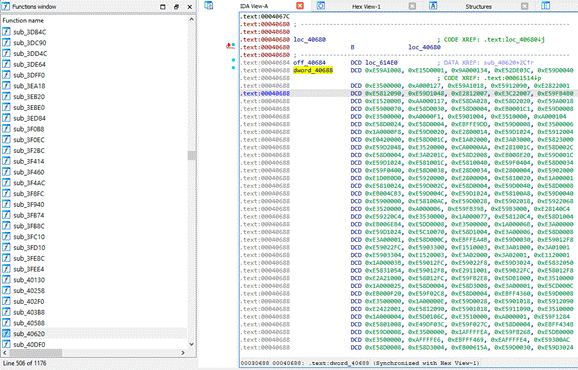
Task: Select function sub_3F940 in list
Action: (29, 205)
